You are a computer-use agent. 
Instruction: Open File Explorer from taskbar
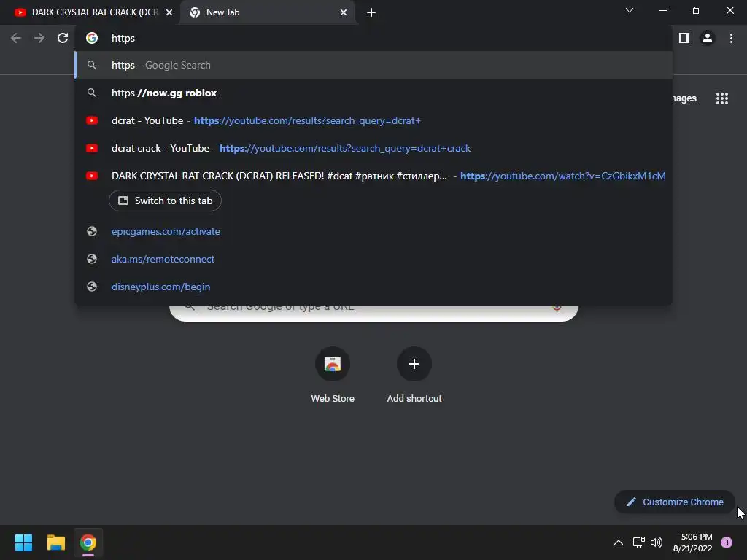(x=55, y=542)
